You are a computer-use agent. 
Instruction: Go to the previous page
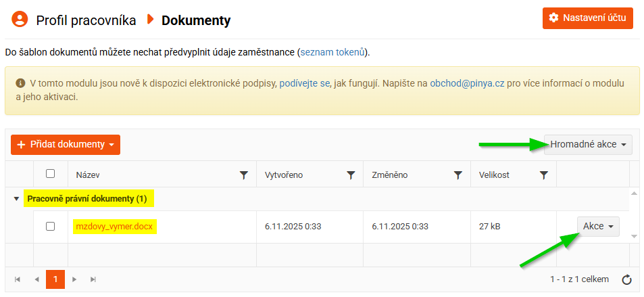36,279
